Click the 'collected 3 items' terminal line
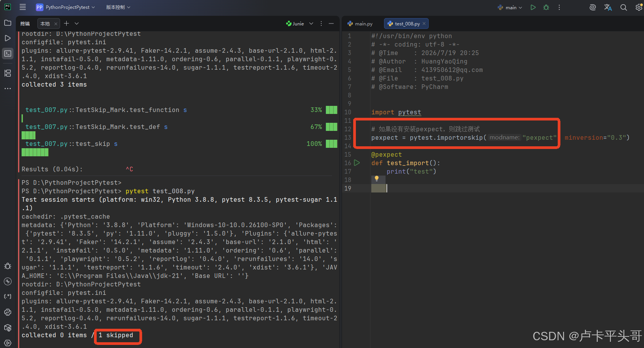The image size is (644, 348). click(x=54, y=84)
